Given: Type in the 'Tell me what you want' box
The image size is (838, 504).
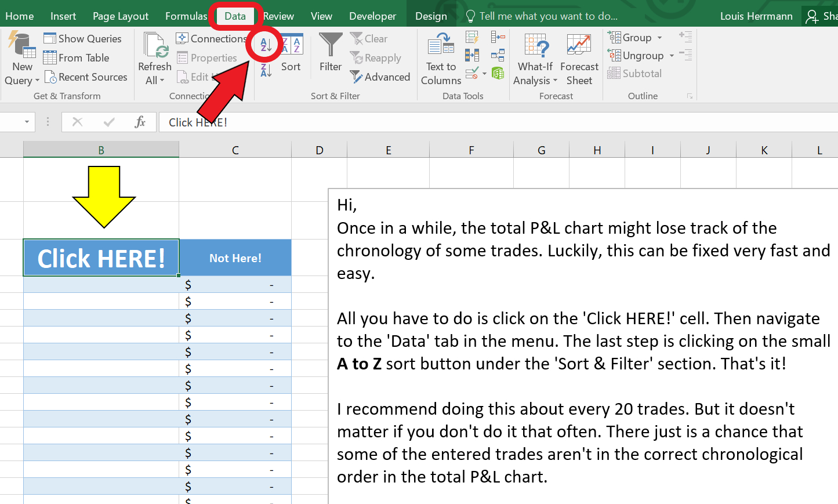Looking at the screenshot, I should [x=548, y=16].
